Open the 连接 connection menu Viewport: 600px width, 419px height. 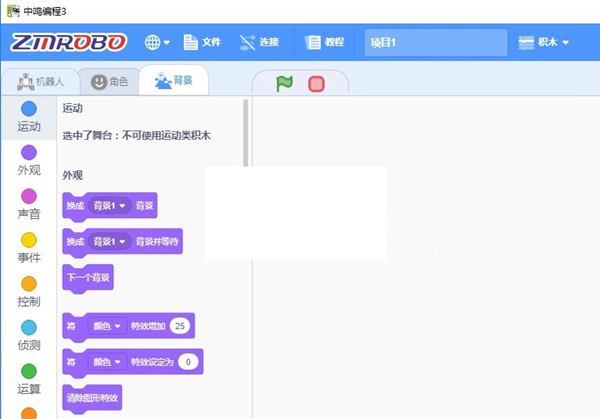pos(259,42)
